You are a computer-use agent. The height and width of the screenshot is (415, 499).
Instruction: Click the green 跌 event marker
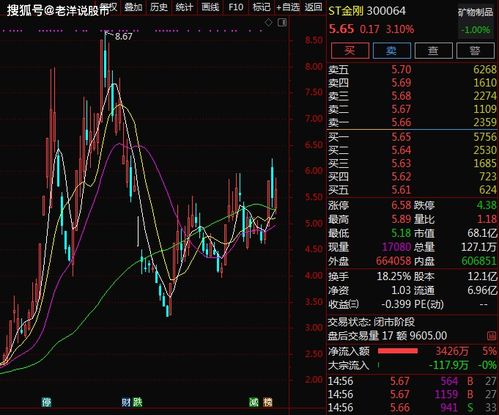coord(138,402)
